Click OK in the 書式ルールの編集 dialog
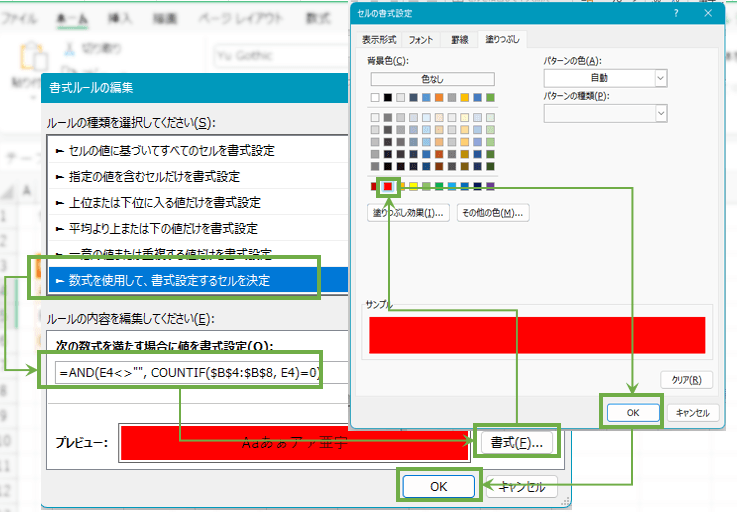The image size is (737, 512). pos(439,486)
